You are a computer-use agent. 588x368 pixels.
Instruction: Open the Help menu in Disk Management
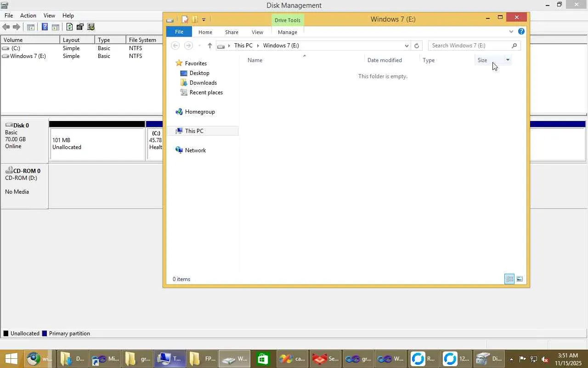point(68,16)
